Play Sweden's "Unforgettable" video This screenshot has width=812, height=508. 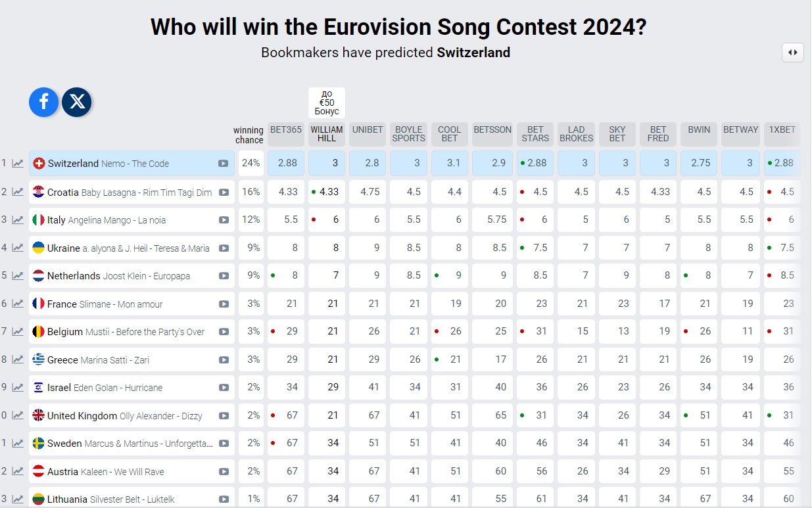click(x=224, y=443)
